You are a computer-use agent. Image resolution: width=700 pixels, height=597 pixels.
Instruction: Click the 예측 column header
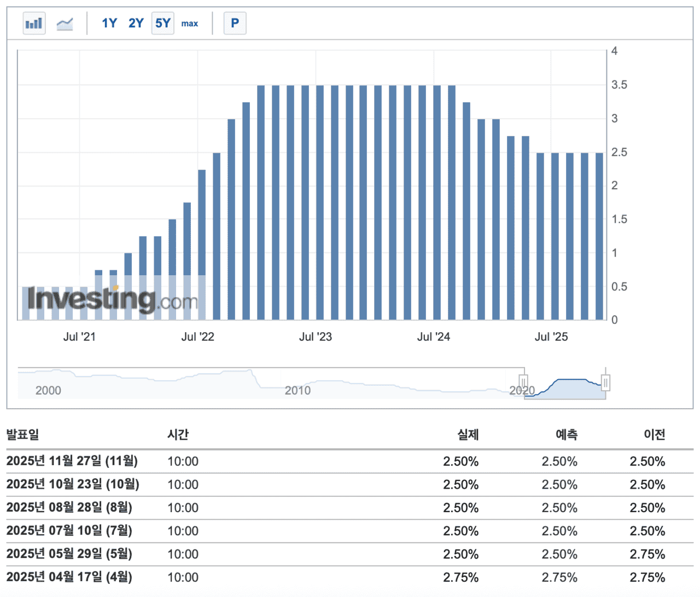(566, 434)
